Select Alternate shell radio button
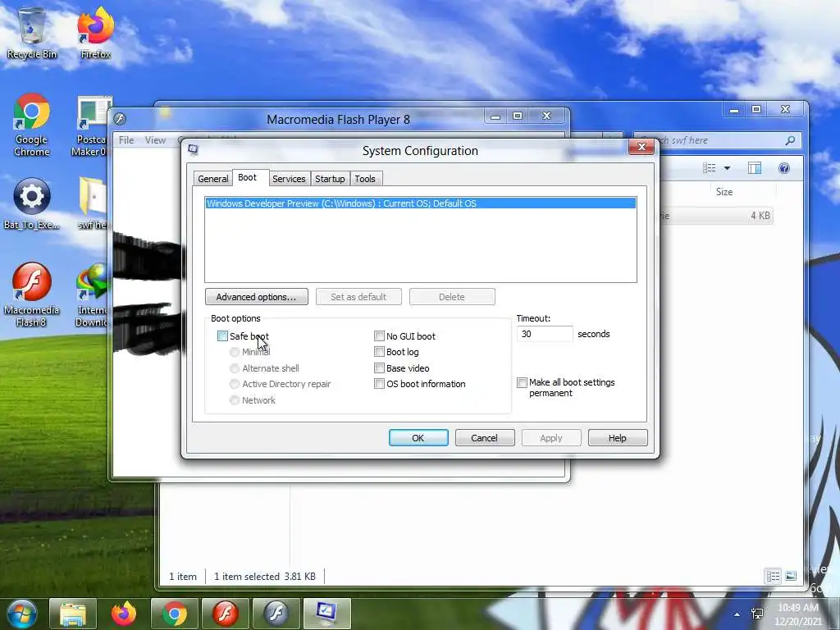Screen dimensions: 840x630 click(234, 368)
